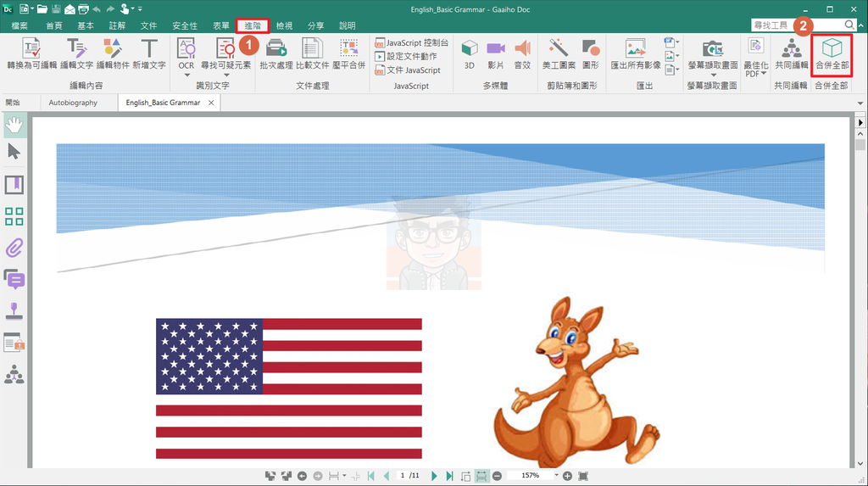868x486 pixels.
Task: Click the print quick-access icon
Action: pos(83,8)
